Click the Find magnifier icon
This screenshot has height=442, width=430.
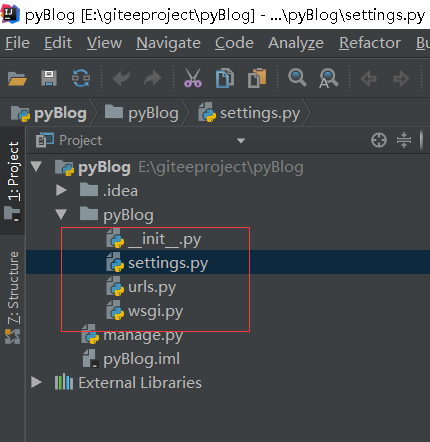pos(297,78)
